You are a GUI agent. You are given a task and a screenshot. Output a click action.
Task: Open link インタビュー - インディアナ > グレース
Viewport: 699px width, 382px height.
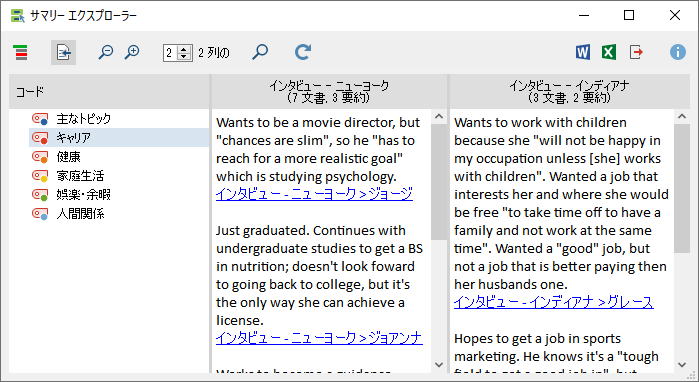pyautogui.click(x=554, y=302)
